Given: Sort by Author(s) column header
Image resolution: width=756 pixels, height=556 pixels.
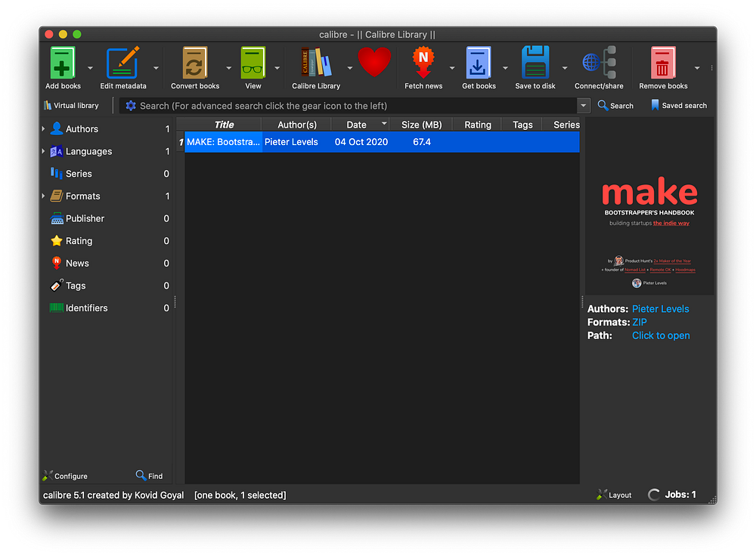Looking at the screenshot, I should click(296, 125).
